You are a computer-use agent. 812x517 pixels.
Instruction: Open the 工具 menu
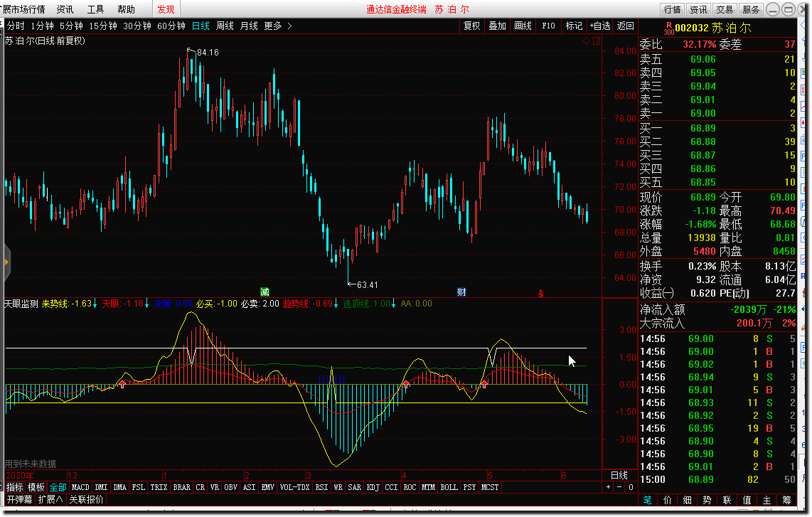95,9
